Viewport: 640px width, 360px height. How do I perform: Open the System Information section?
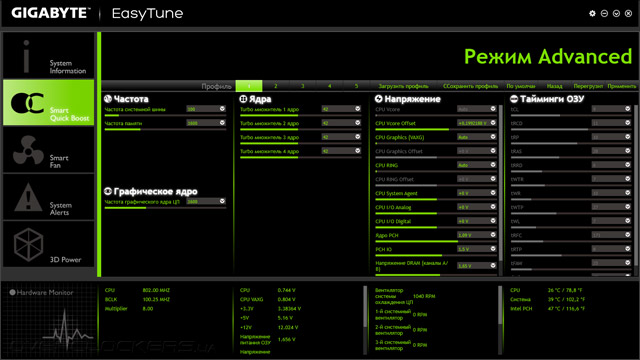pos(49,56)
